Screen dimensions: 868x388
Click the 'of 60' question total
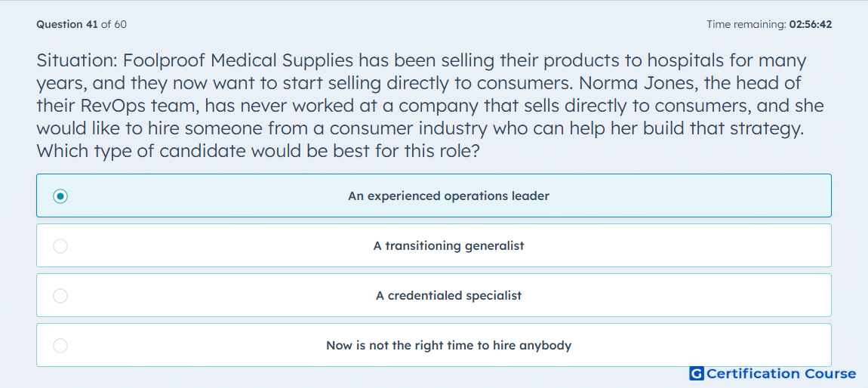pos(113,24)
